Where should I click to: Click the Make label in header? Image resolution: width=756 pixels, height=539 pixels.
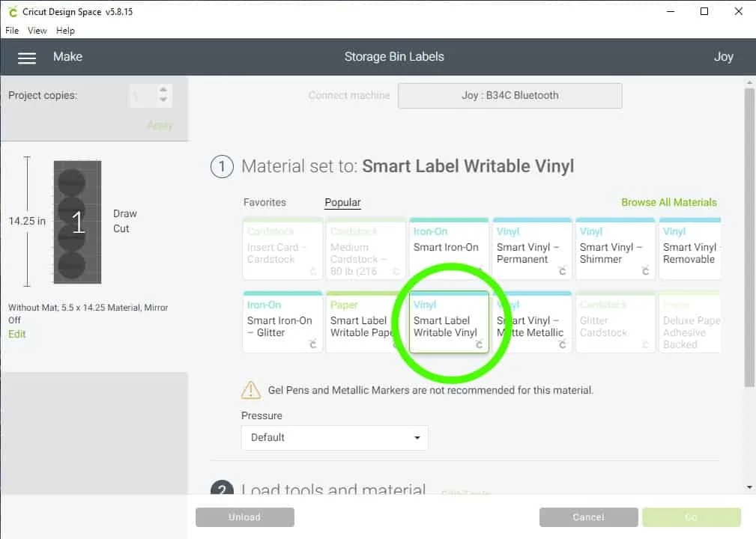(x=67, y=57)
